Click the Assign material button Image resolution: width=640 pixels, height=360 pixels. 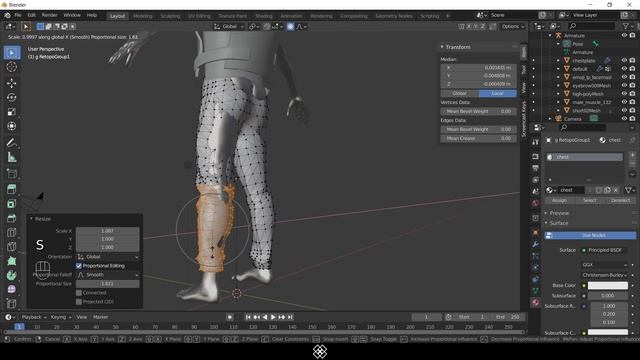coord(559,200)
